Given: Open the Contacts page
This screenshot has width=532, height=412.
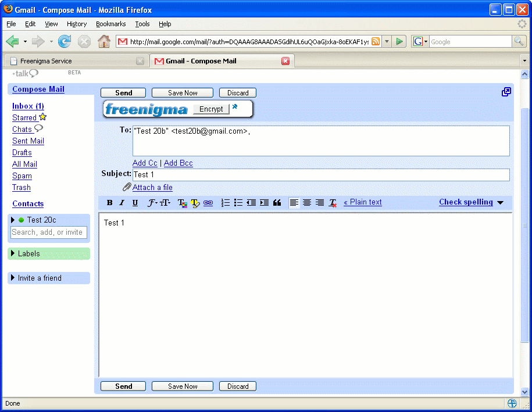Looking at the screenshot, I should tap(28, 204).
